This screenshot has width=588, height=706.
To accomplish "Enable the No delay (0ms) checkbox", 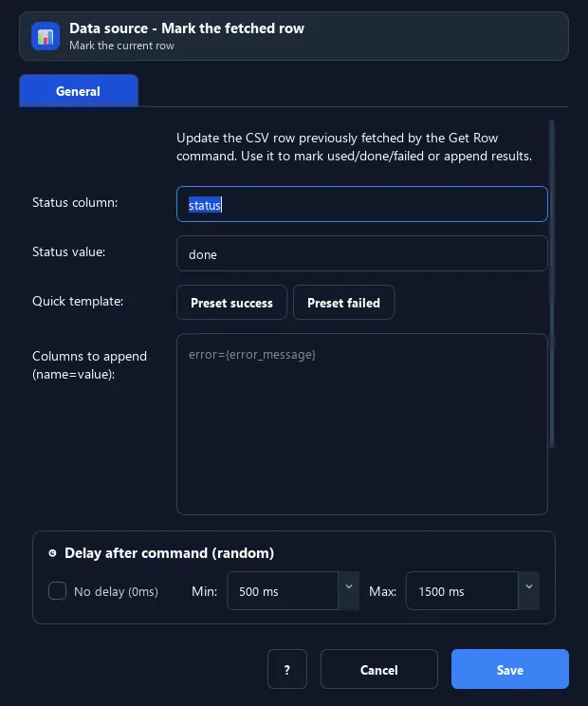I will (57, 591).
